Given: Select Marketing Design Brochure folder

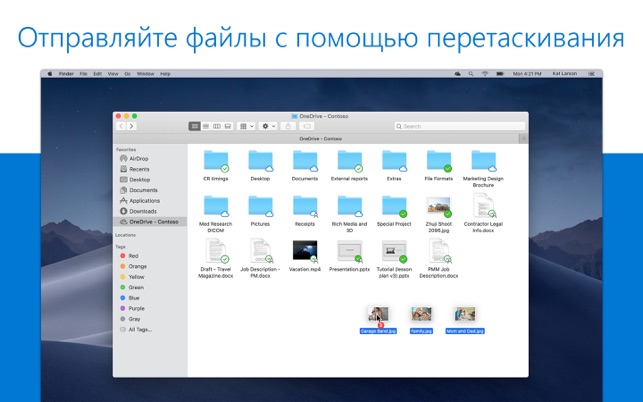Looking at the screenshot, I should point(483,161).
